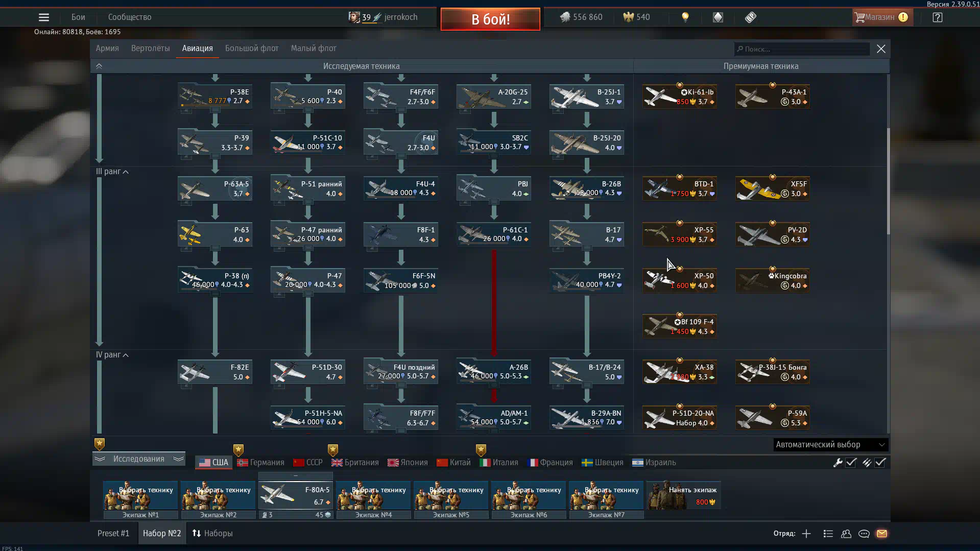Screen dimensions: 980x551
Task: Click the Поиск search field
Action: 802,49
